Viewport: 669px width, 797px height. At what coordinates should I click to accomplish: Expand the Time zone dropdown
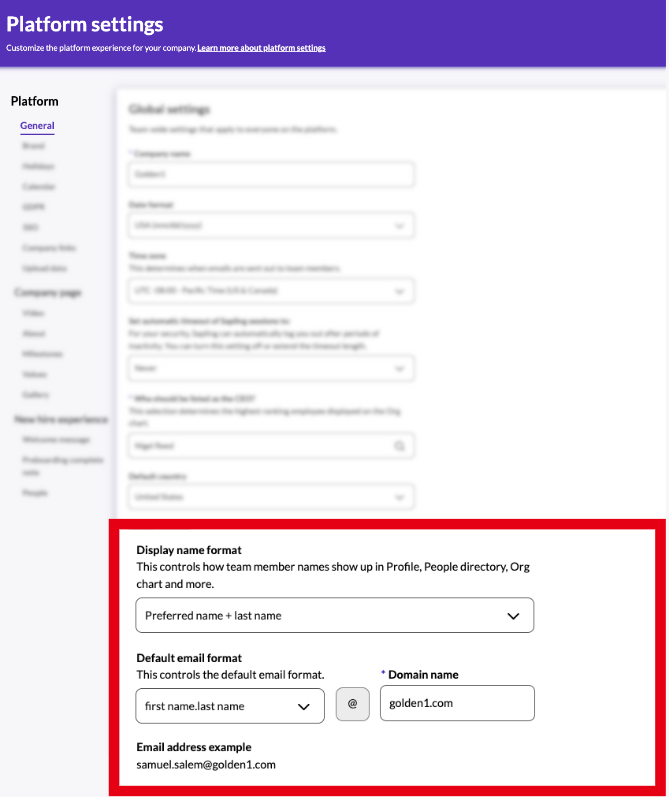coord(271,291)
